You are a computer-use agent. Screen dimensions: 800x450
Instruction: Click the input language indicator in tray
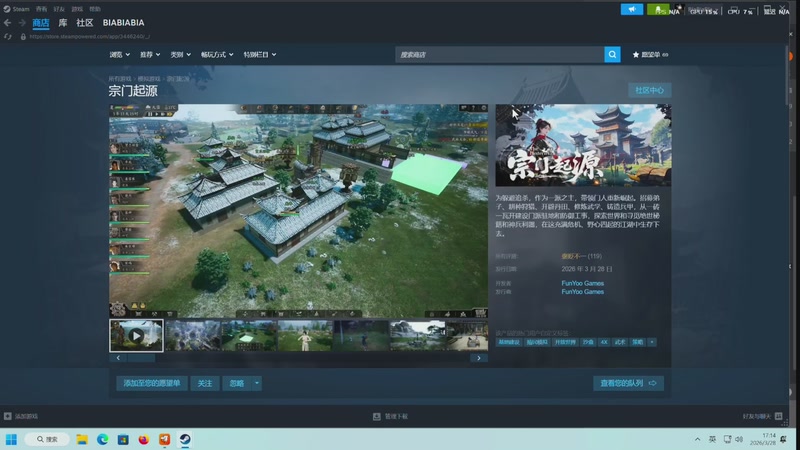tap(712, 439)
